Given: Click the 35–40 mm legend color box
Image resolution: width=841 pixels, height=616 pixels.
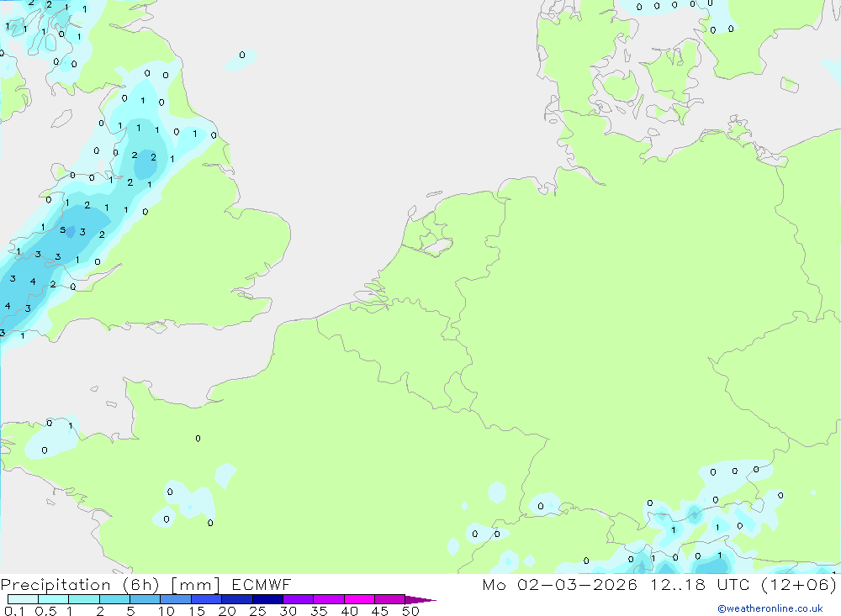Looking at the screenshot, I should [329, 599].
